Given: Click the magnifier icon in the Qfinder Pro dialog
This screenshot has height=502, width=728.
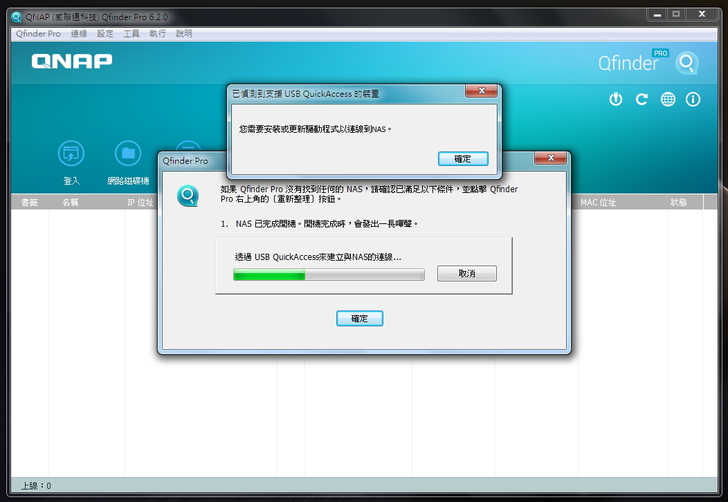Looking at the screenshot, I should (188, 196).
